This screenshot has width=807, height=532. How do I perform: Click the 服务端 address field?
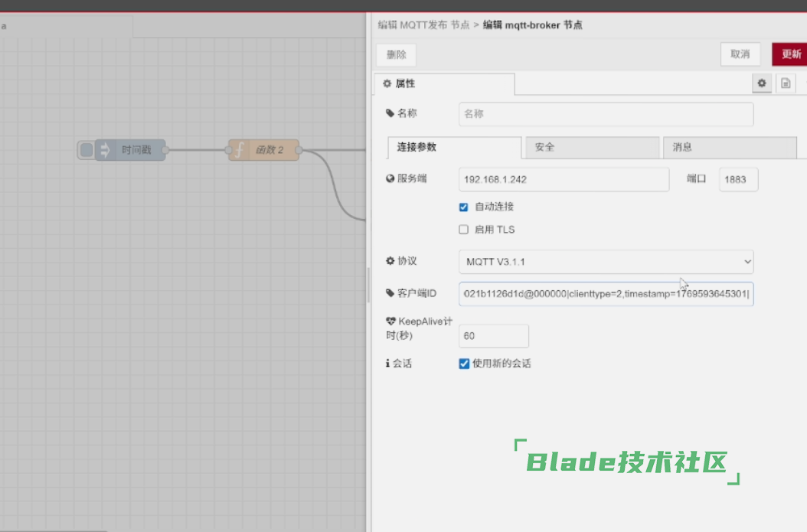tap(564, 180)
